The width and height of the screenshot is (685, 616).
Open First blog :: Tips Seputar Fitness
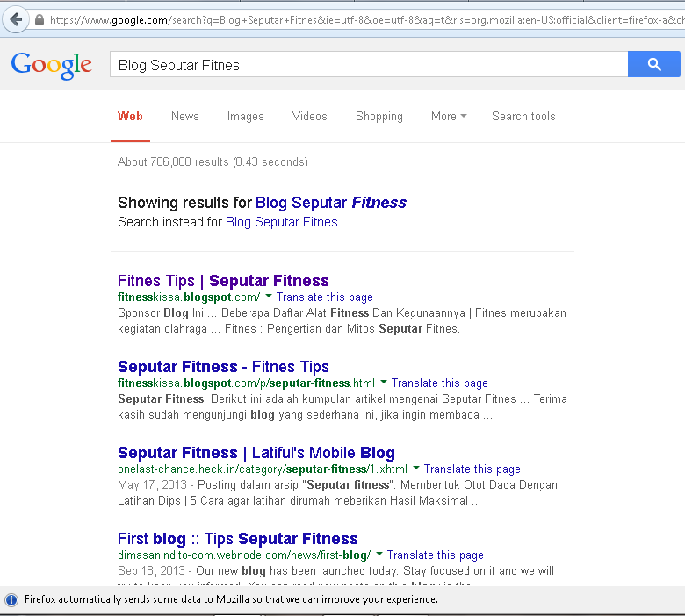tap(238, 539)
